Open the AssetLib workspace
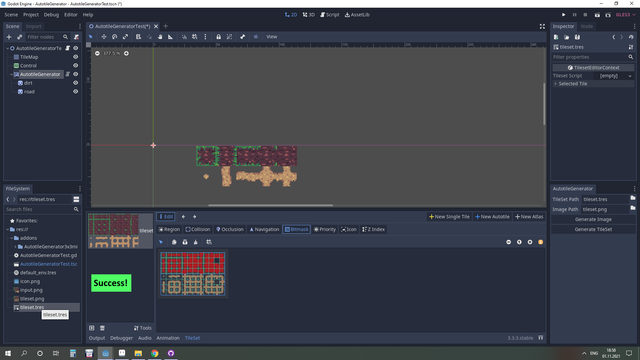Viewport: 640px width, 360px height. click(x=357, y=15)
